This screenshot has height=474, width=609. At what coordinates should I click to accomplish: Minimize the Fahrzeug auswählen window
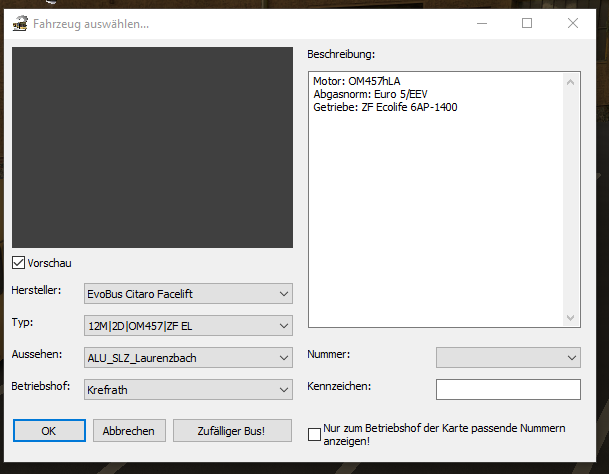479,22
